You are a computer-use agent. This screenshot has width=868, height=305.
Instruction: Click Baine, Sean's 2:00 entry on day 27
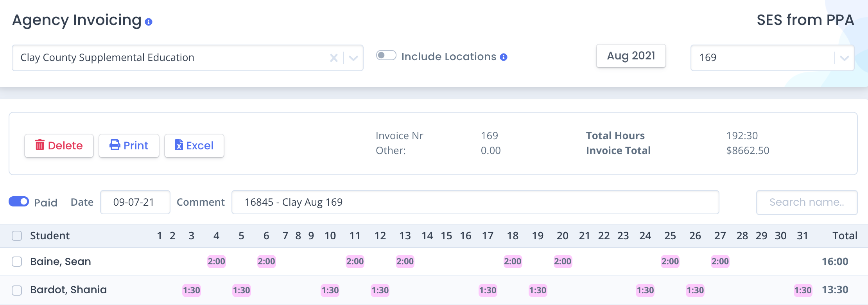720,261
